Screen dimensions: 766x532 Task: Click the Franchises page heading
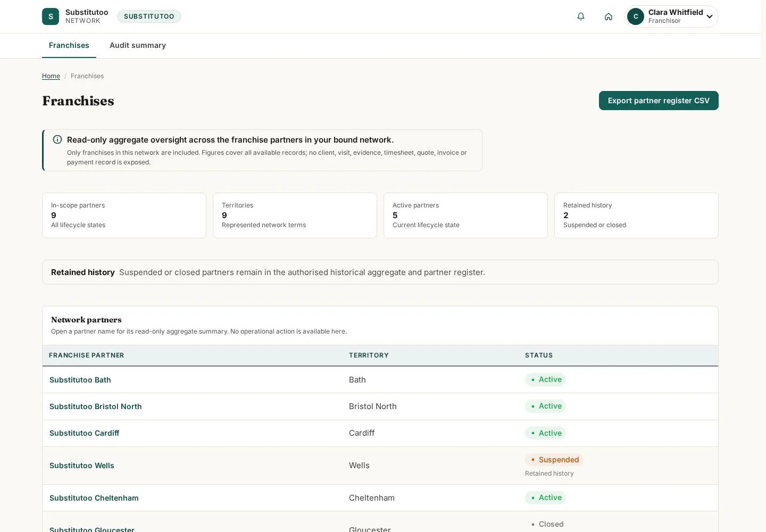pos(78,101)
